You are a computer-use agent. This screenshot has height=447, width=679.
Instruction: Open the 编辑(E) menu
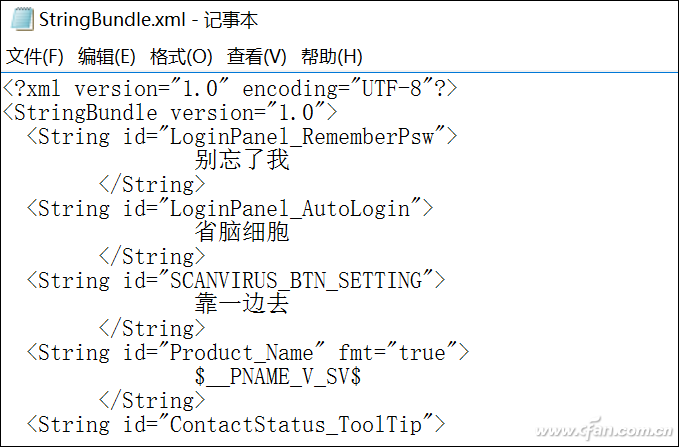(107, 56)
